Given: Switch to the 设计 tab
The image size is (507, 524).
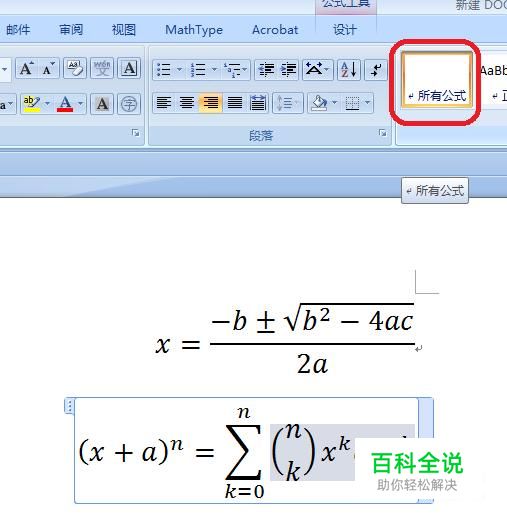Looking at the screenshot, I should [345, 30].
